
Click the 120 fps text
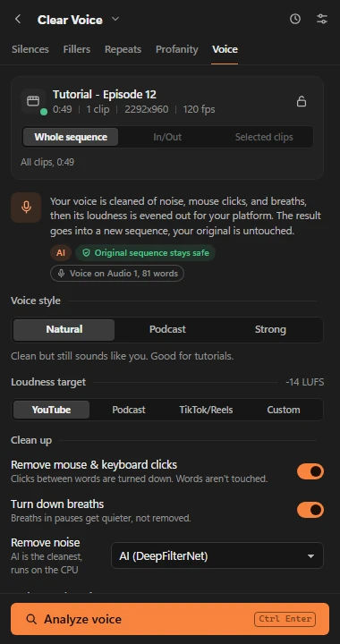pyautogui.click(x=200, y=110)
